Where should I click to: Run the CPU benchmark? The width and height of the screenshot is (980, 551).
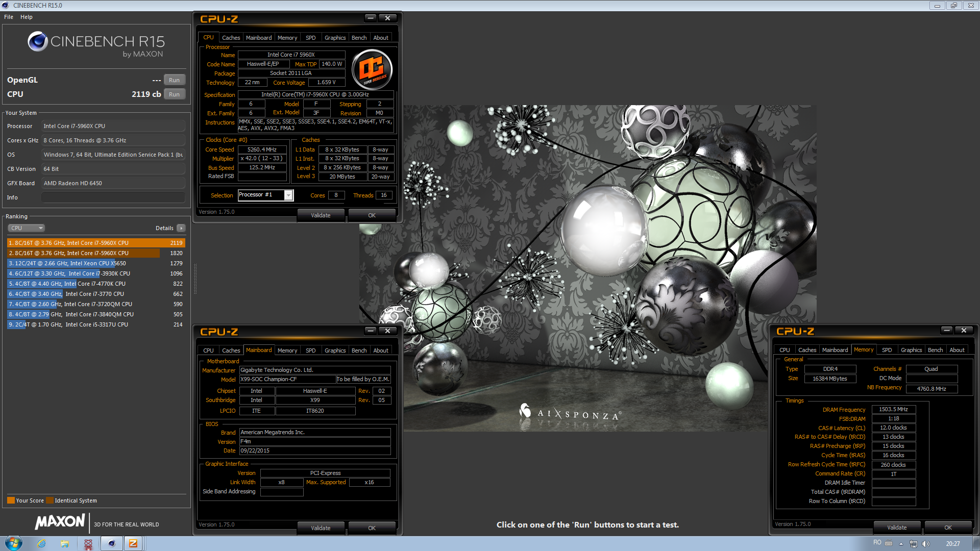[x=175, y=94]
